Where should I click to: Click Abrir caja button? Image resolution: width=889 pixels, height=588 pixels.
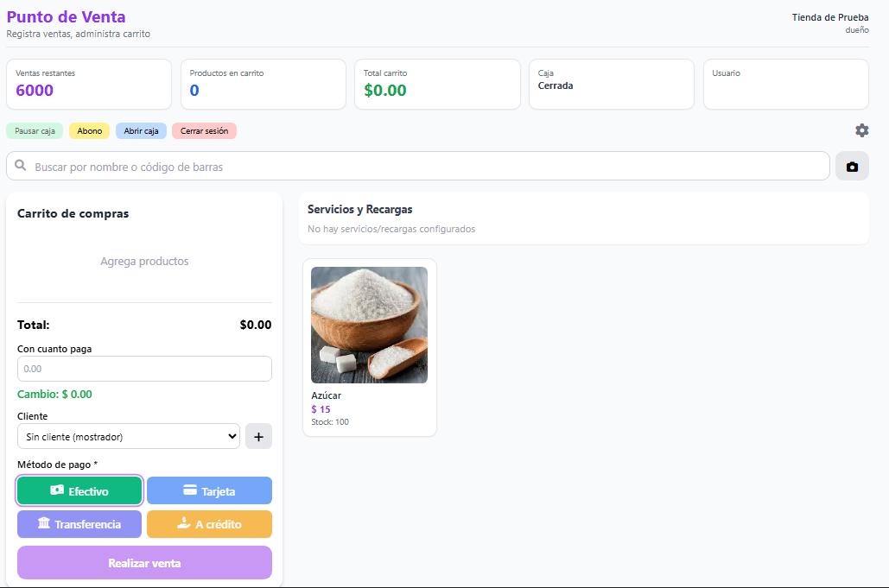coord(141,131)
